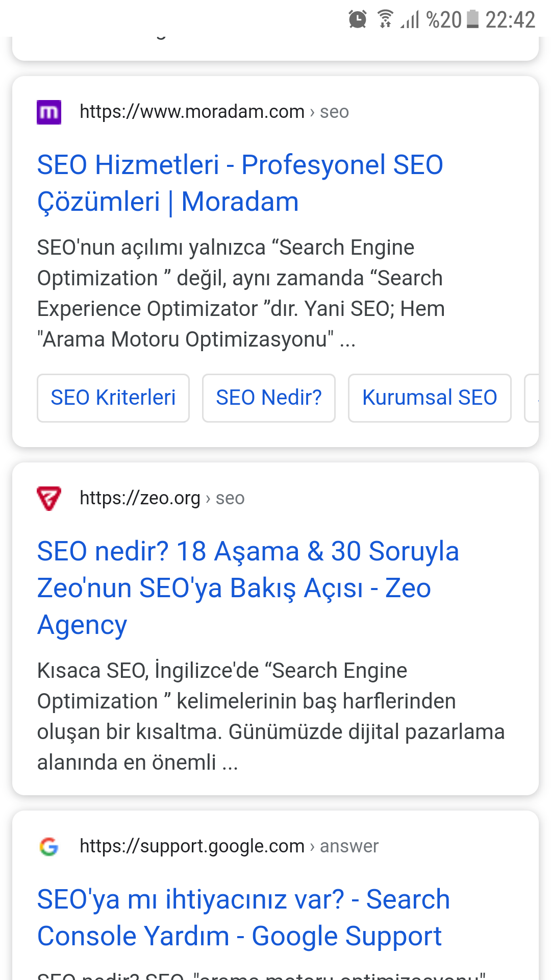Tap the battery status icon
551x980 pixels.
473,19
